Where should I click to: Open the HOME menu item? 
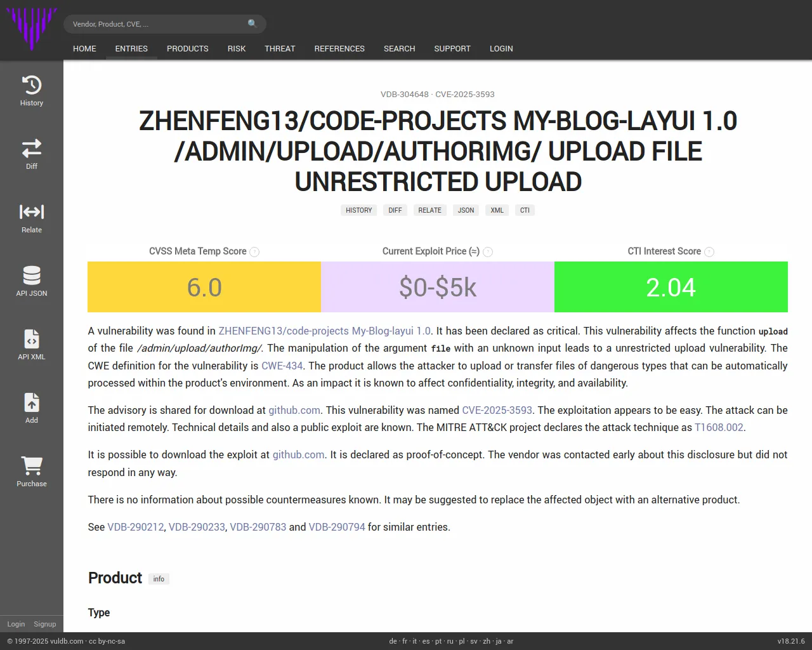[84, 48]
